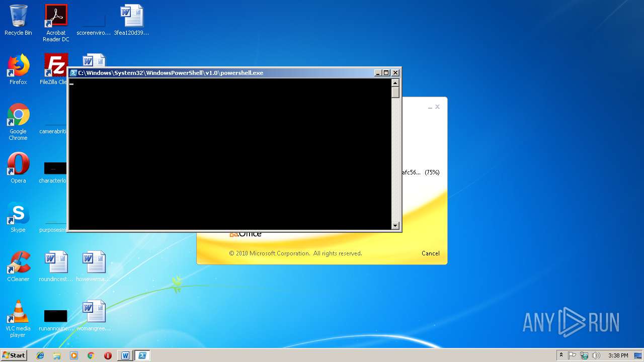644x362 pixels.
Task: Click PowerShell scrollbar up arrow
Action: [395, 83]
